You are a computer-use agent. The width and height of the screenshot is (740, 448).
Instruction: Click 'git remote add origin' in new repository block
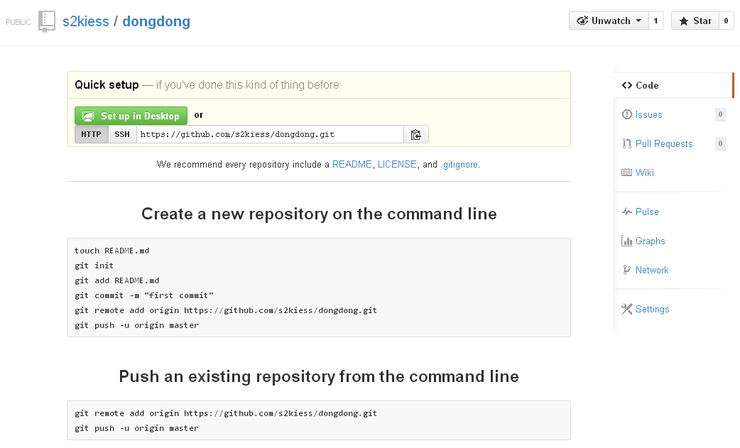coord(226,310)
